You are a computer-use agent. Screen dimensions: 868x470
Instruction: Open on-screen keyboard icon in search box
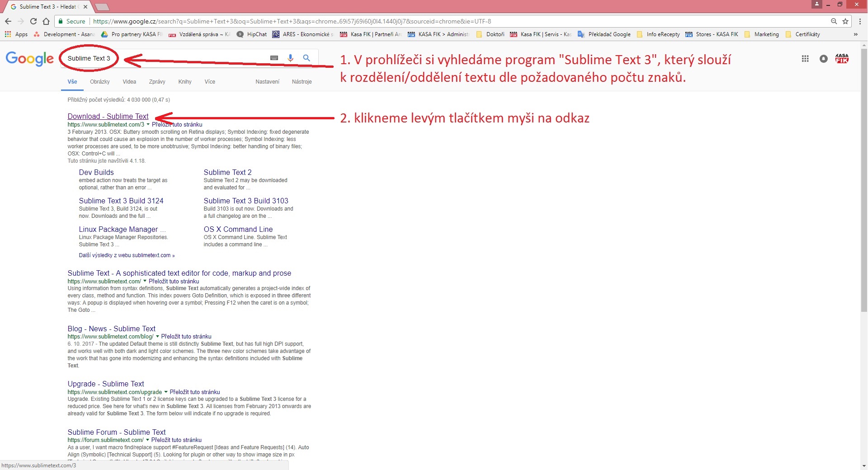(x=274, y=58)
